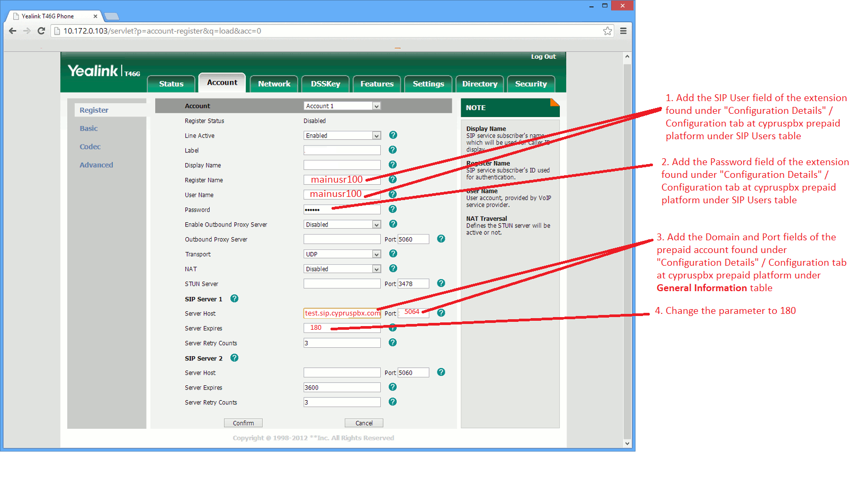This screenshot has height=487, width=868.
Task: Open the Transport UDP dropdown
Action: tap(342, 254)
